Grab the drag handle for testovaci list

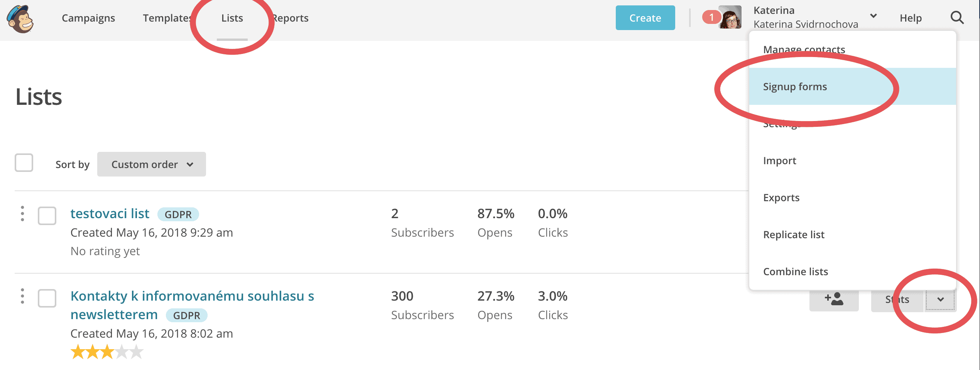click(x=22, y=214)
